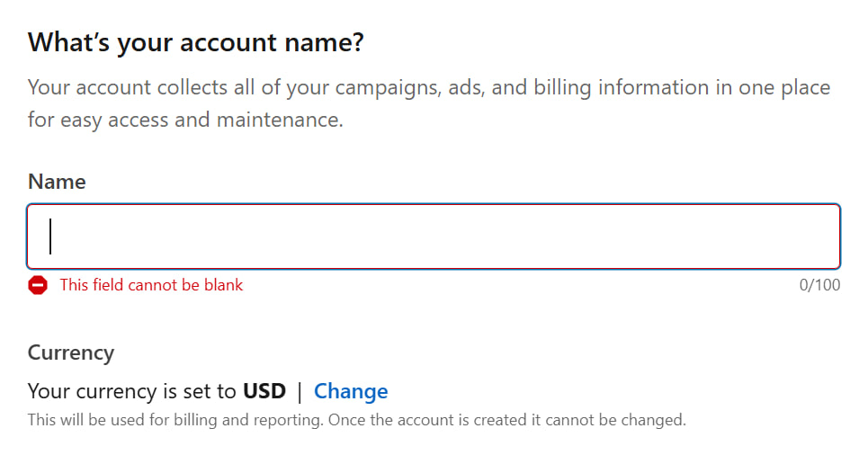Click the billing and reporting note text

coord(180,419)
